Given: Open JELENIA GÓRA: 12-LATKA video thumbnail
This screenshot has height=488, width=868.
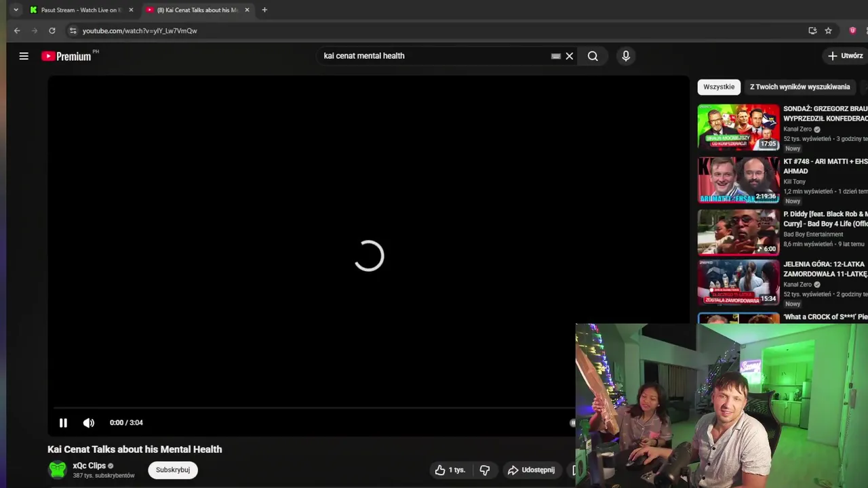Looking at the screenshot, I should click(x=738, y=283).
